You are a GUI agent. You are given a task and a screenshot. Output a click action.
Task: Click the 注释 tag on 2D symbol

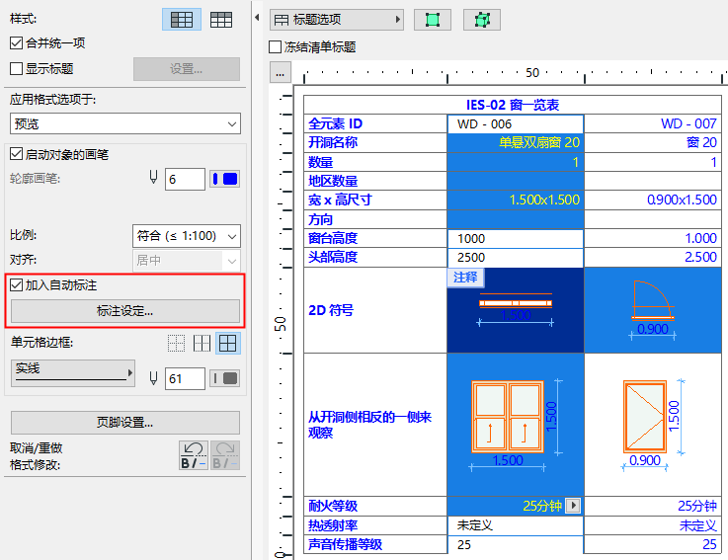click(x=465, y=278)
